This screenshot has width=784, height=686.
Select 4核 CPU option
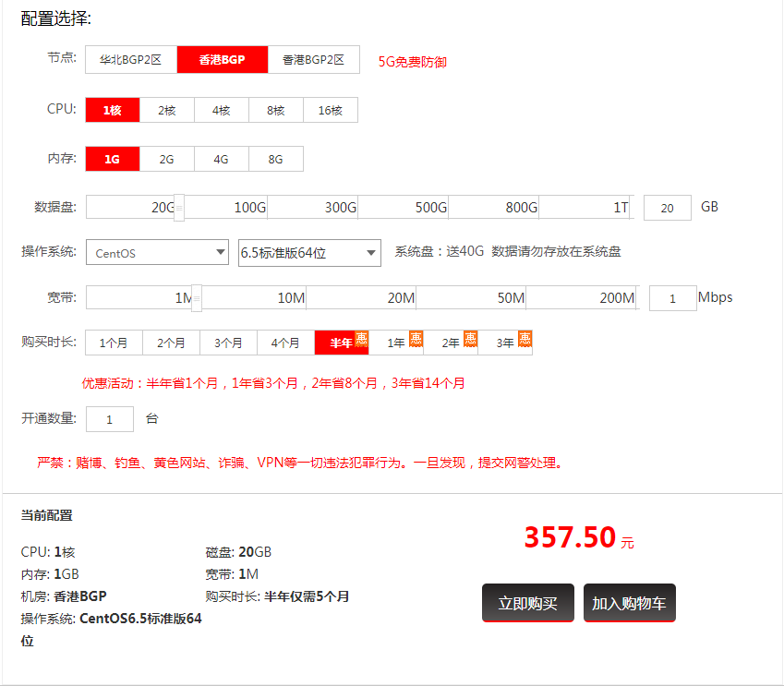[x=221, y=110]
